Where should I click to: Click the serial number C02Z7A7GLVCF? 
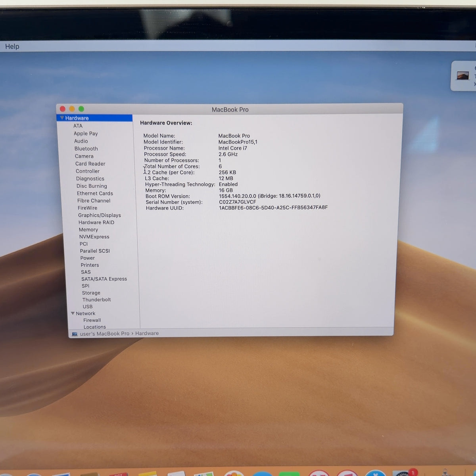point(238,202)
